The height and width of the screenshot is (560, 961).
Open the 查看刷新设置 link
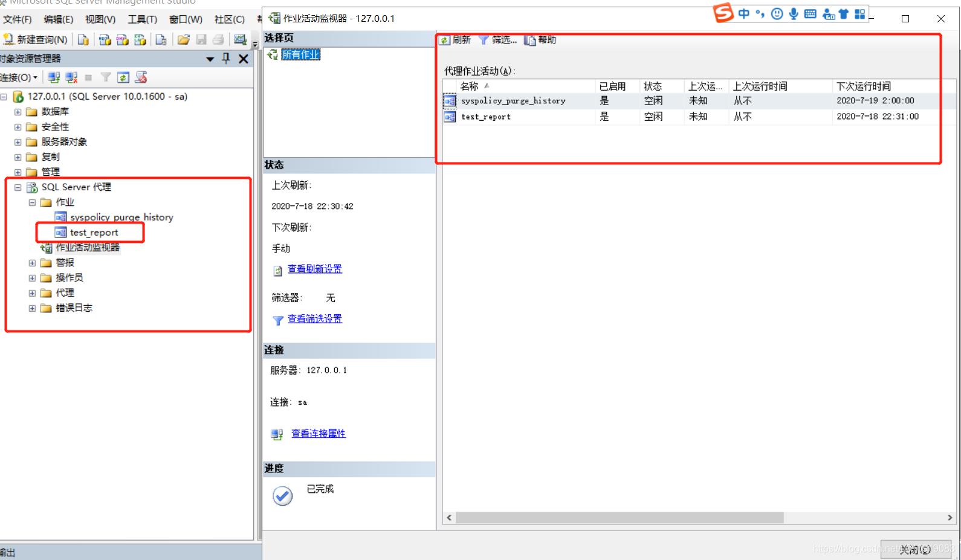coord(315,269)
